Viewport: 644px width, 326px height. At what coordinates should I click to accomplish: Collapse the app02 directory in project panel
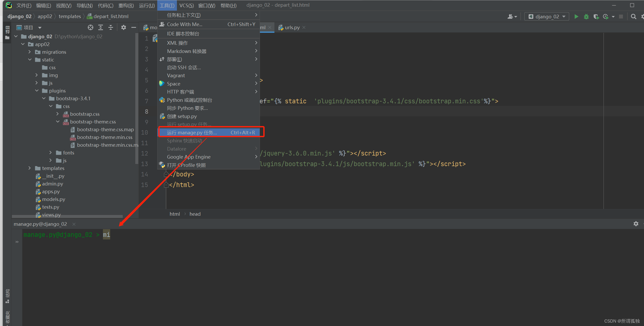(27, 44)
